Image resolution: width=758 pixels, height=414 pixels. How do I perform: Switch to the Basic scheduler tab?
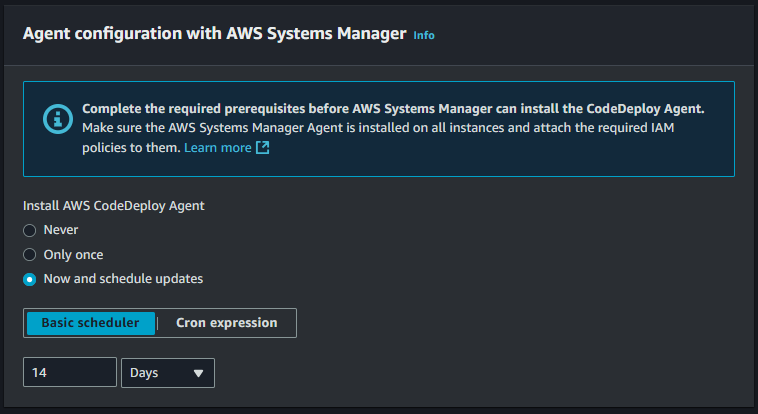[x=90, y=323]
